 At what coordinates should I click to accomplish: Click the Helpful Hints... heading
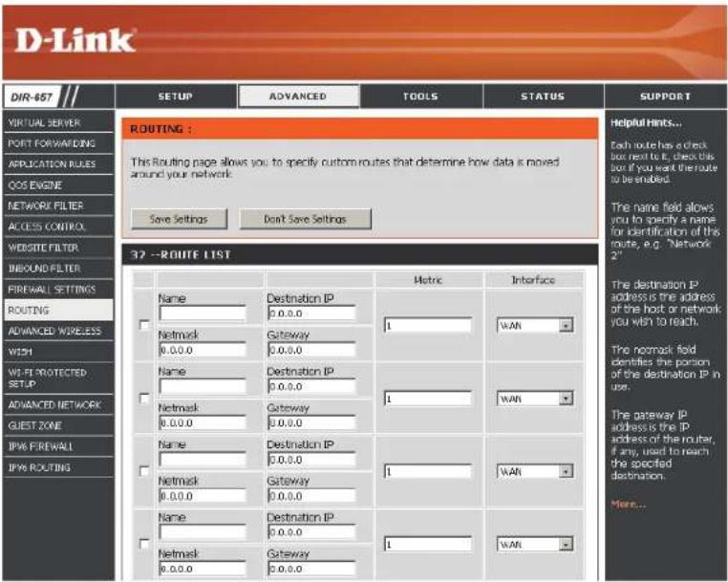coord(646,122)
